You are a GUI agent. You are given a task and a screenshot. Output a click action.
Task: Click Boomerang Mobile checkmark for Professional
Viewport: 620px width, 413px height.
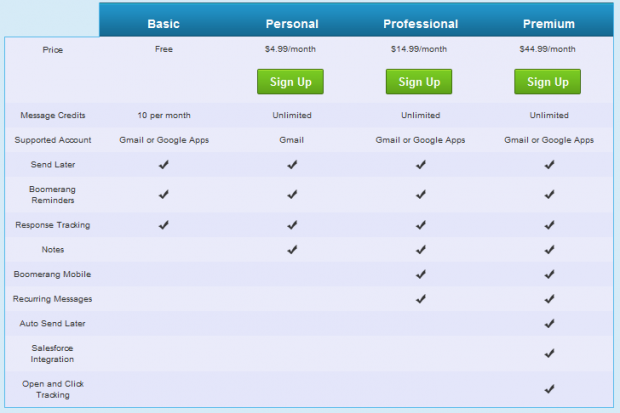pos(421,274)
